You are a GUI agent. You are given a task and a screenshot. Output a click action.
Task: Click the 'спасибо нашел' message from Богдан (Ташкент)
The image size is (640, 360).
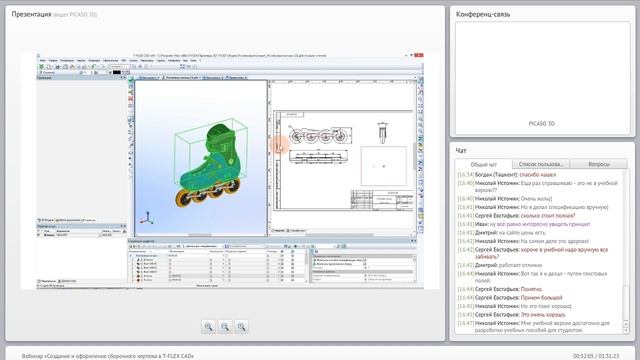[538, 175]
